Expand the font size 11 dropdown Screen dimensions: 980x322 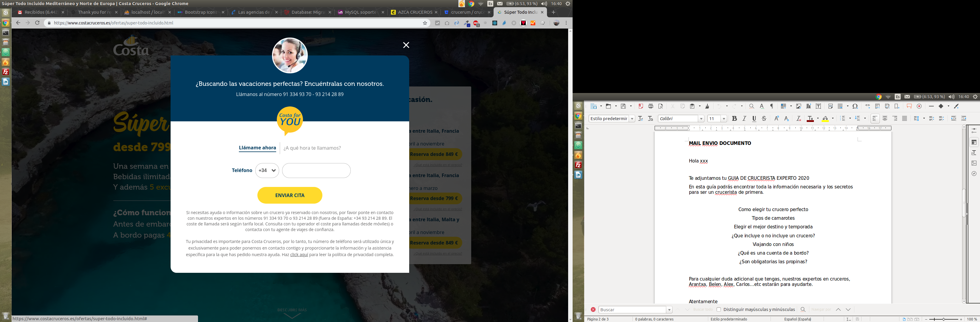pyautogui.click(x=724, y=119)
